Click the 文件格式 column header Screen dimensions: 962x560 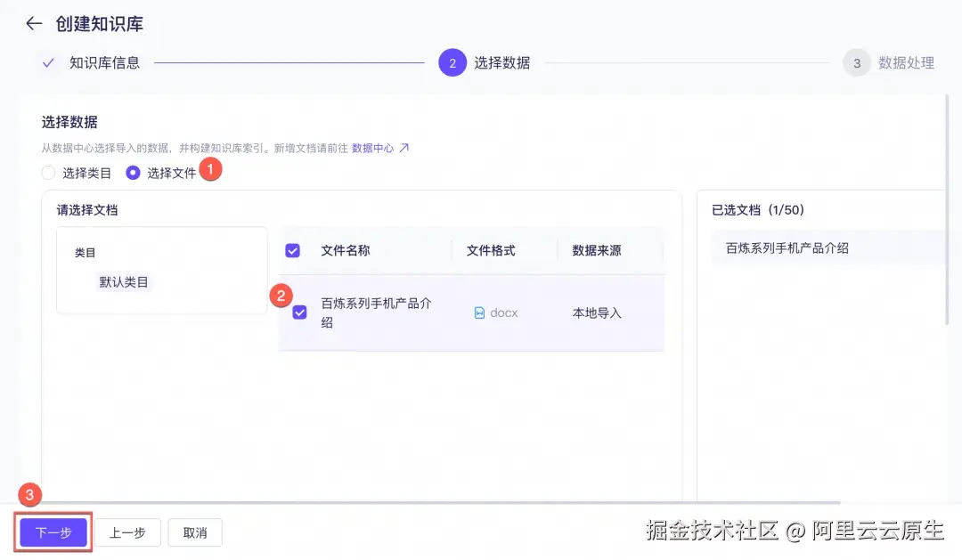coord(491,250)
